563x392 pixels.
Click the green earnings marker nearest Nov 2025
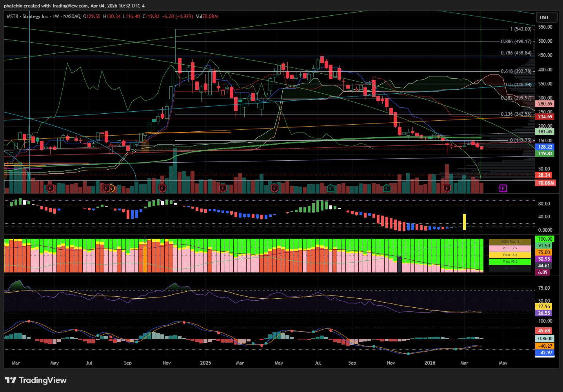[387, 189]
